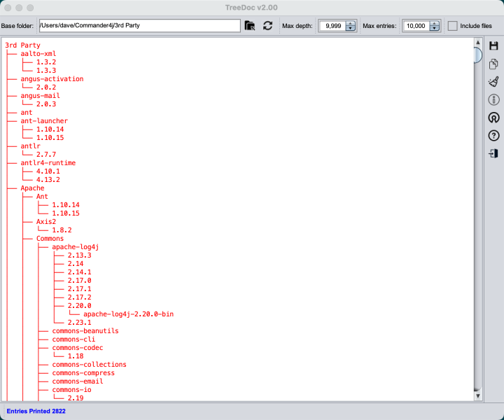Click the vertical scrollbar up arrow
Image resolution: width=504 pixels, height=420 pixels.
coord(477,42)
